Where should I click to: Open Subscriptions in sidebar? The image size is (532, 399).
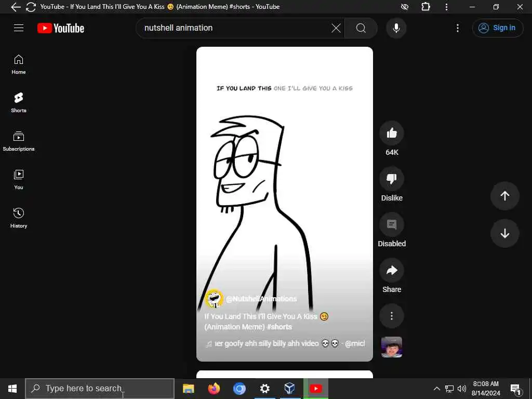pyautogui.click(x=19, y=141)
